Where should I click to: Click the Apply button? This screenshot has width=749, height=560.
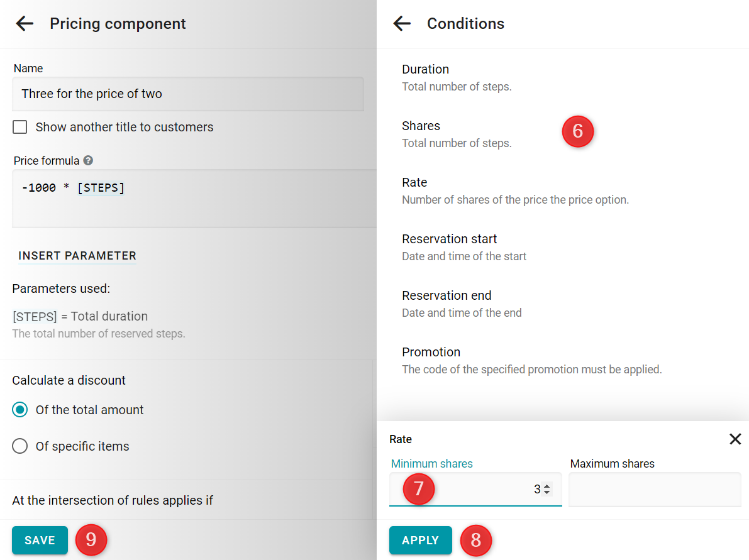[x=420, y=540]
